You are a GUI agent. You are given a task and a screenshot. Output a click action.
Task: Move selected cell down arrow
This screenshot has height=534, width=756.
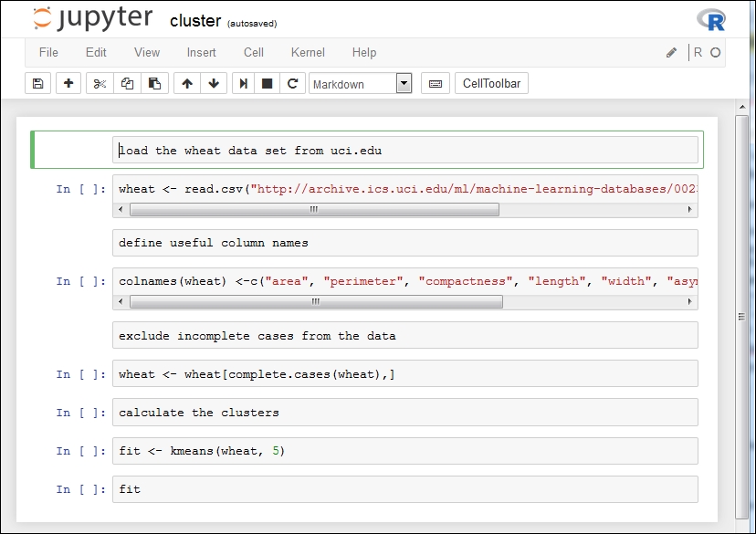(x=214, y=83)
